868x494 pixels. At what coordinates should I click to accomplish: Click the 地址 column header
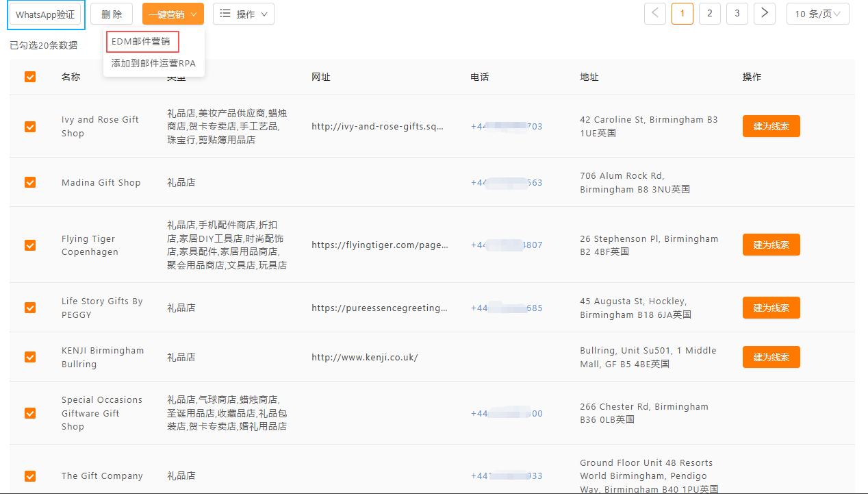point(589,77)
